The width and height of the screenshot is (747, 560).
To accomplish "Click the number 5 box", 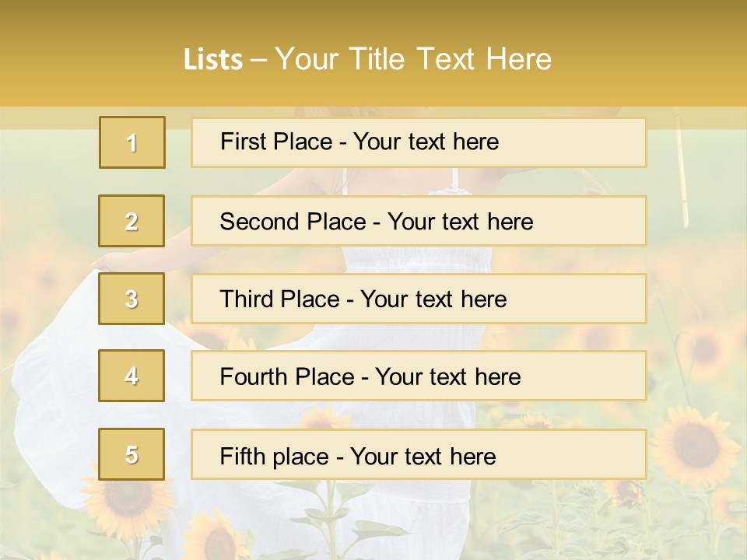I will point(132,453).
